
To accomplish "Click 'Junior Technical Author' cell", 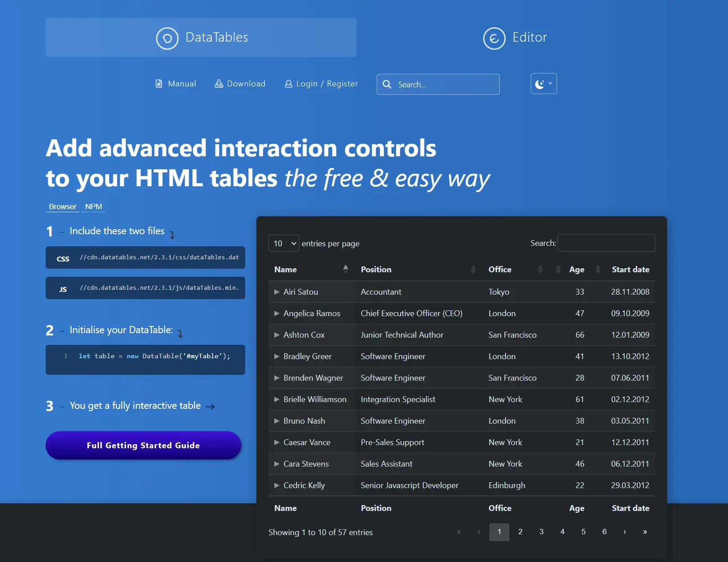I will (402, 335).
